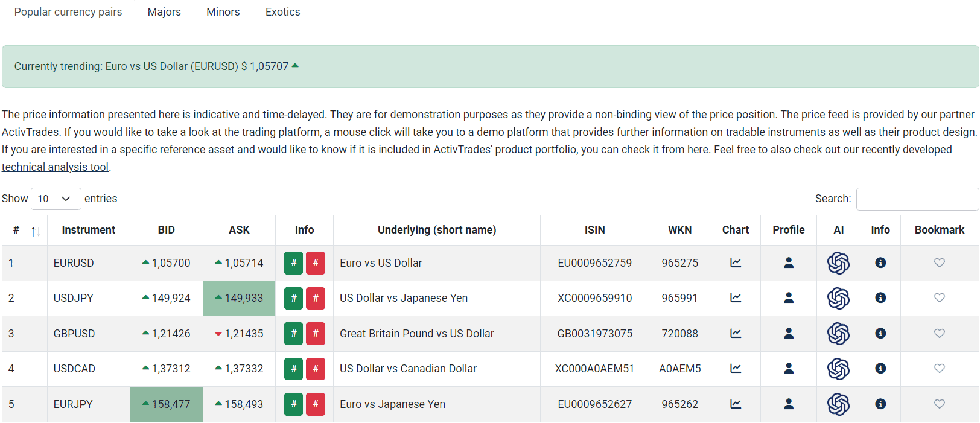Switch to the Minors tab
980x423 pixels.
coord(223,12)
